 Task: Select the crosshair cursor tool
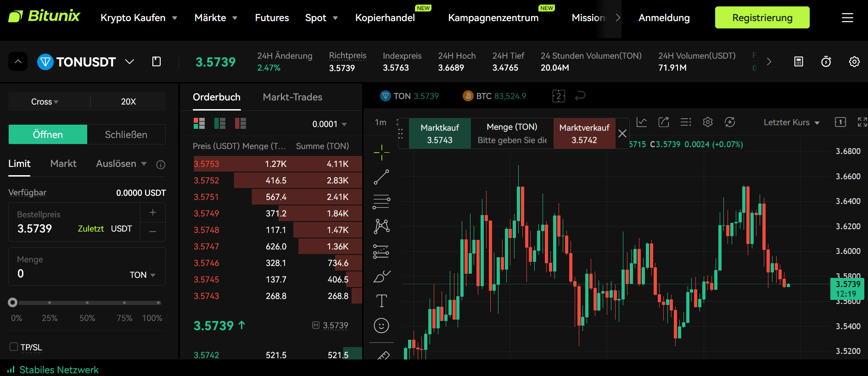click(x=381, y=152)
